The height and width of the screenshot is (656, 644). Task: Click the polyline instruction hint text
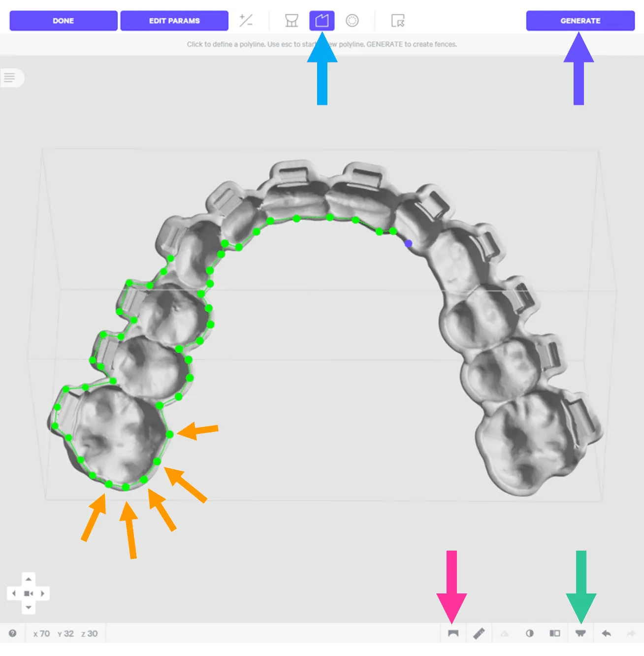[322, 44]
